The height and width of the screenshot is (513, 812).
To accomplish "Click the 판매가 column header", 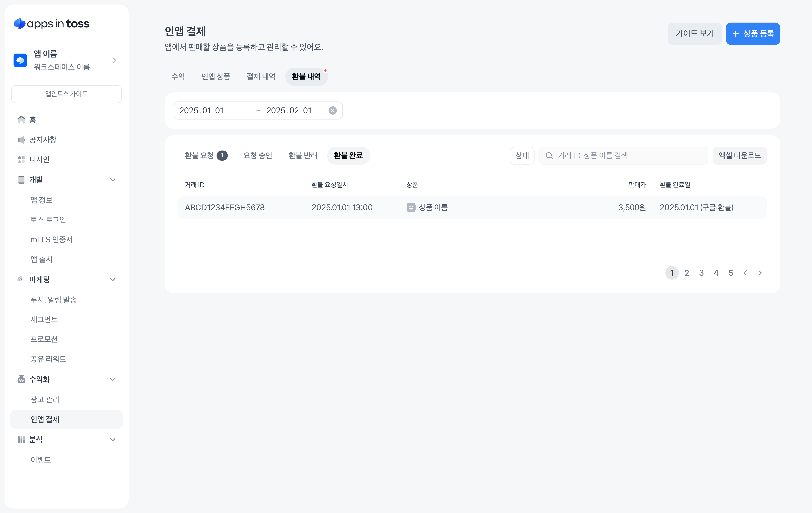I will tap(637, 185).
